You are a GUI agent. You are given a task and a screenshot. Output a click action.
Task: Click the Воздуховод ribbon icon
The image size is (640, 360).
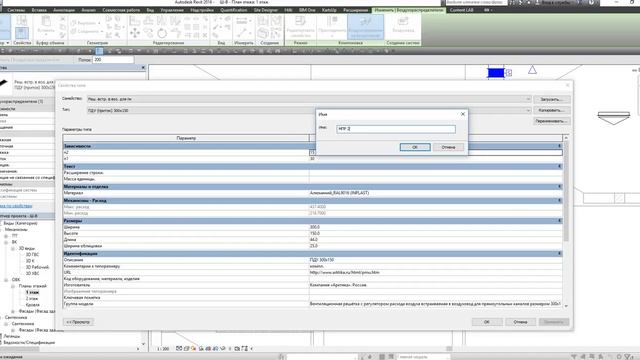click(x=403, y=25)
